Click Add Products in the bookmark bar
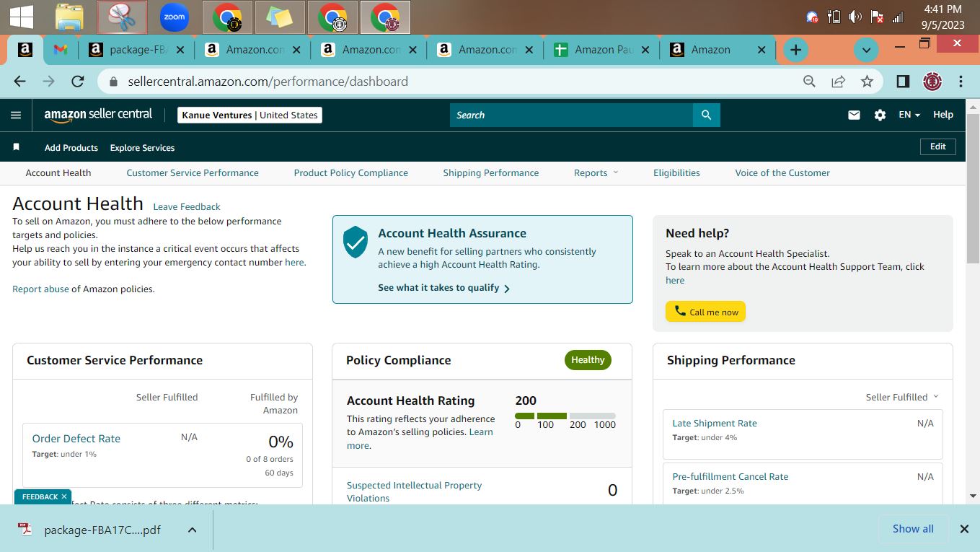The width and height of the screenshot is (980, 552). click(x=71, y=147)
